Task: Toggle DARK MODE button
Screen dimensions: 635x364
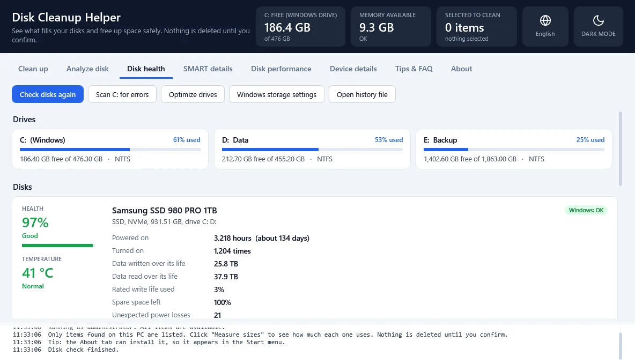Action: [x=598, y=26]
